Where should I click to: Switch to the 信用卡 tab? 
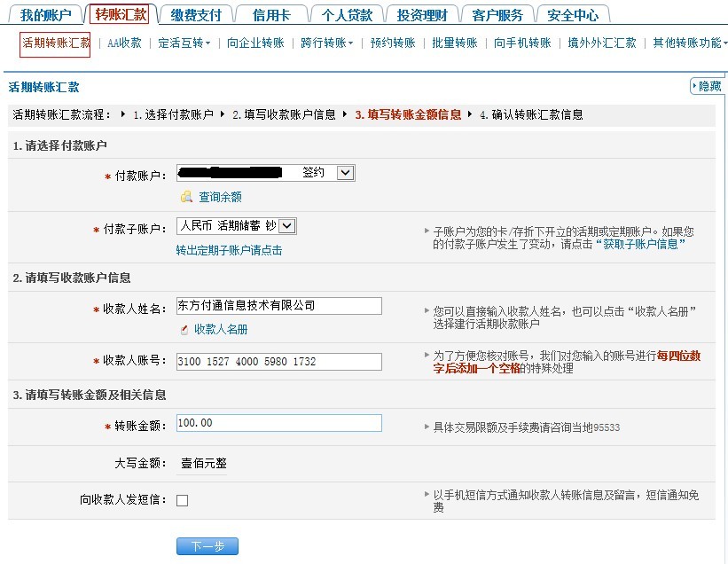[x=271, y=15]
